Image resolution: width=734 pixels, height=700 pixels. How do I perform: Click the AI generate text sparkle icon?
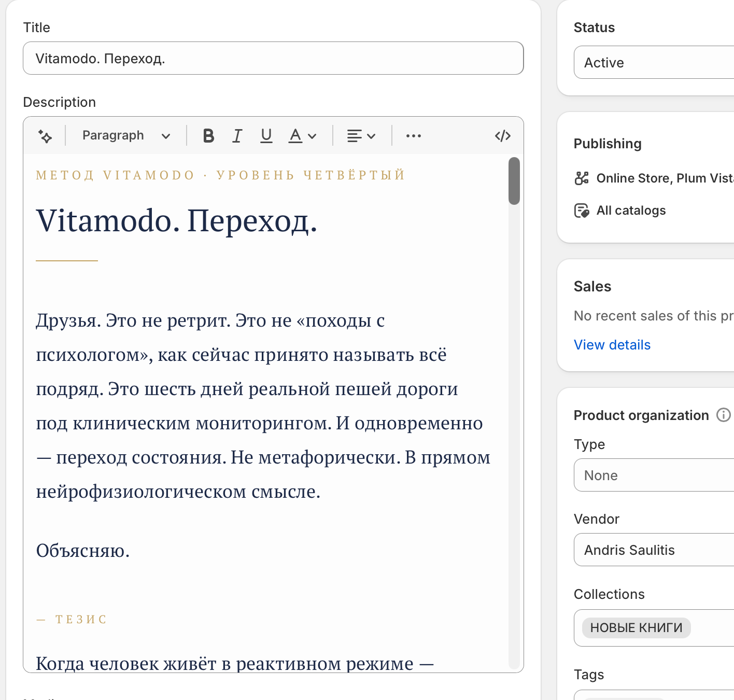tap(45, 136)
